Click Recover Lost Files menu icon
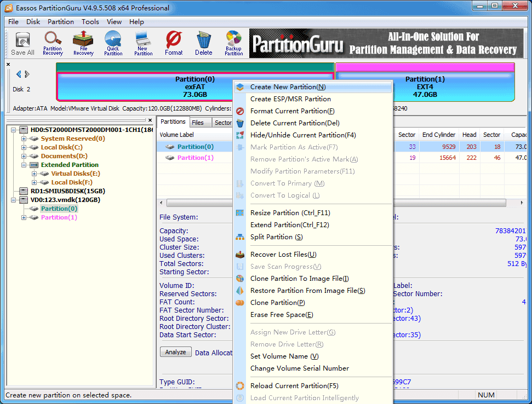Screen dimensions: 532x404 coord(240,255)
